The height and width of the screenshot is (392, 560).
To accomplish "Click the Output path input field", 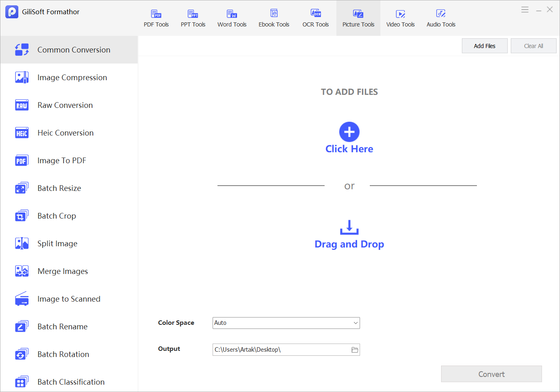I will (x=281, y=350).
